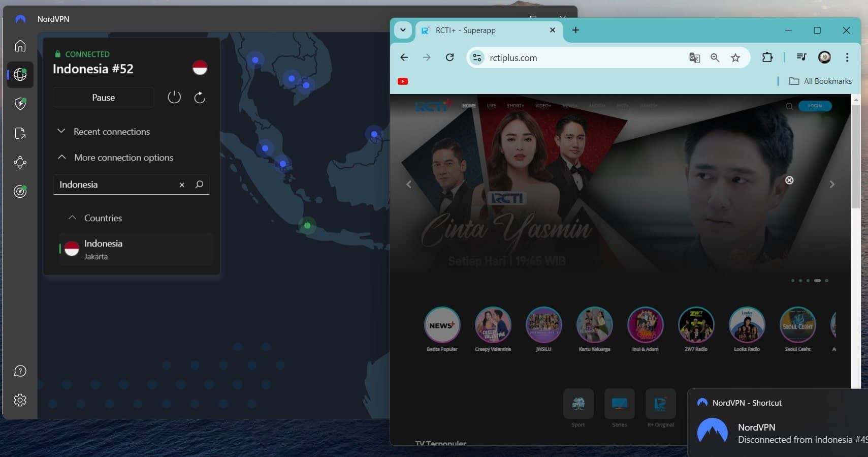Click the RCTI+ site search icon
This screenshot has height=457, width=868.
click(789, 106)
